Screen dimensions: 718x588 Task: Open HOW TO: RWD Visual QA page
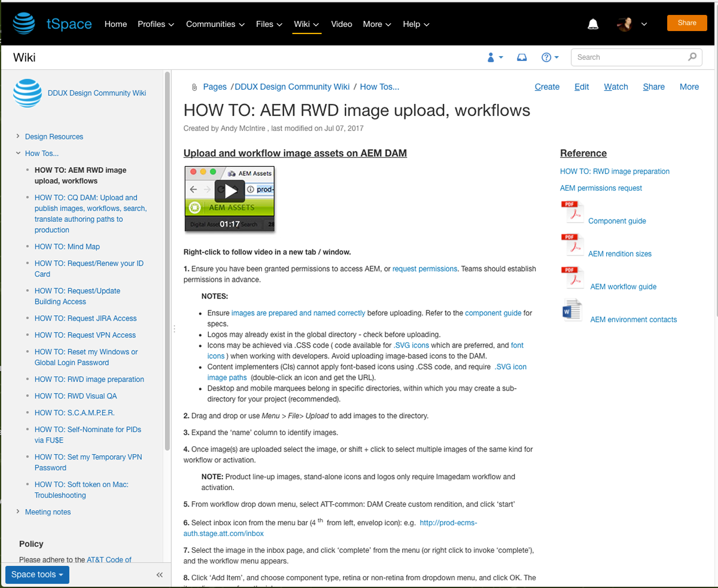point(75,396)
